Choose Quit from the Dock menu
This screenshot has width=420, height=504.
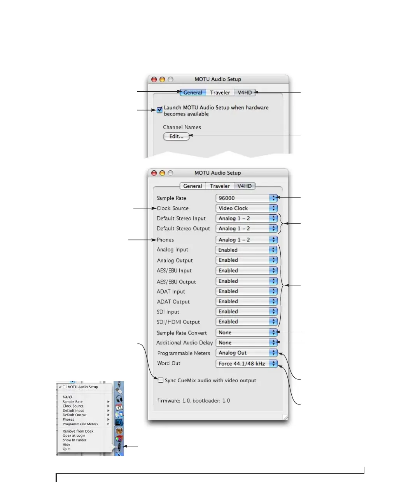tap(66, 449)
